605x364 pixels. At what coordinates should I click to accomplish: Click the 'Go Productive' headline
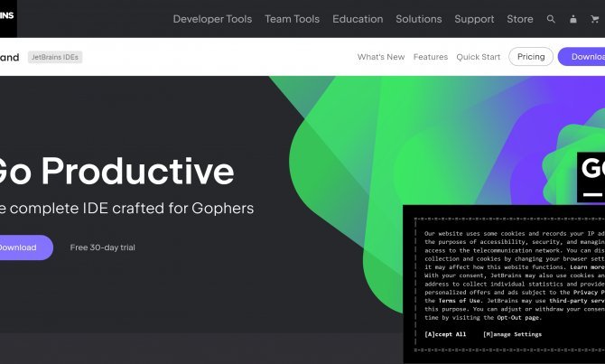pos(116,171)
